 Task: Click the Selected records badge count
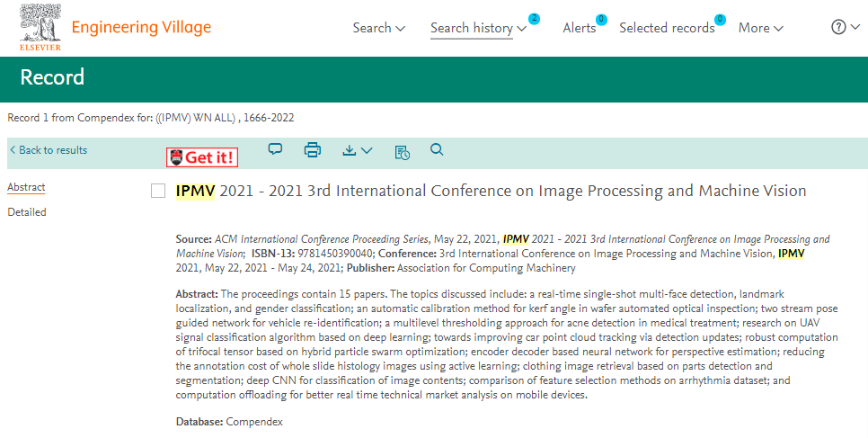(x=720, y=20)
